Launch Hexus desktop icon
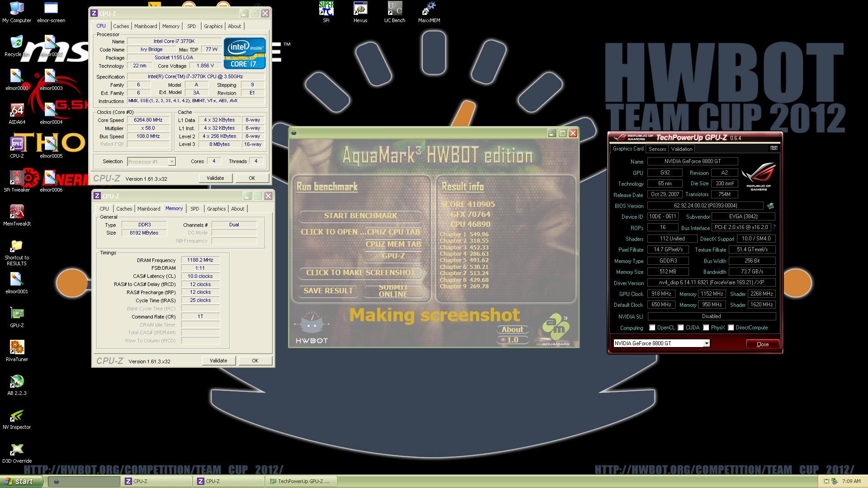868x488 pixels. click(x=360, y=12)
